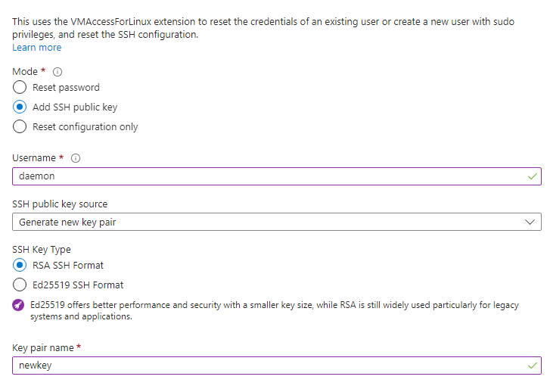
Task: Focus the Key pair name field containing newkey
Action: coord(265,365)
